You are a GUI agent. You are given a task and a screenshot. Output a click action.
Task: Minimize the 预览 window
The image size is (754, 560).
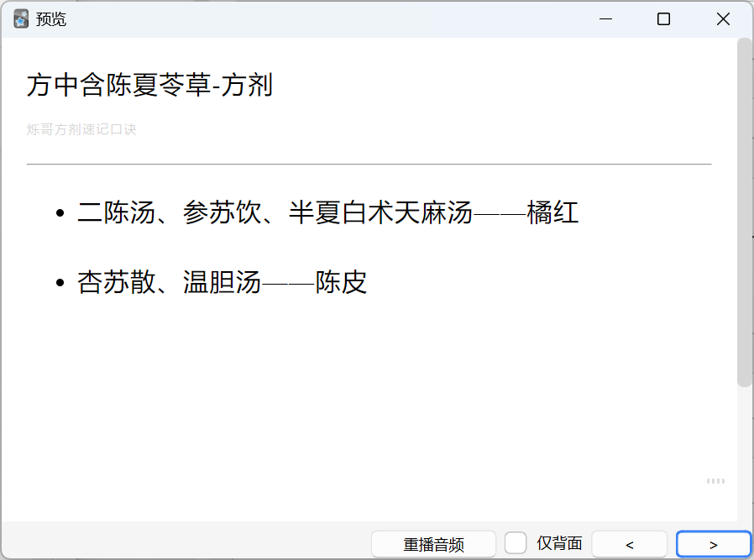tap(606, 19)
